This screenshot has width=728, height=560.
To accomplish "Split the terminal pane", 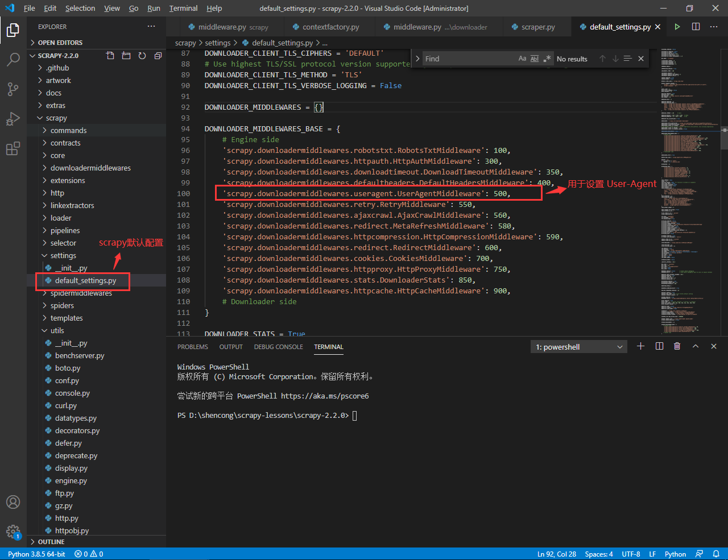I will coord(659,346).
